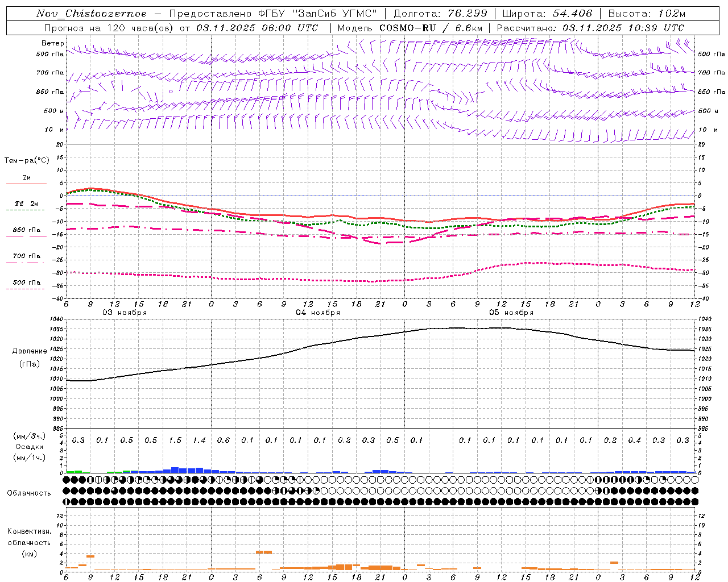728x582 pixels.
Task: Click the '10 м' wind level label on the left
Action: [55, 130]
